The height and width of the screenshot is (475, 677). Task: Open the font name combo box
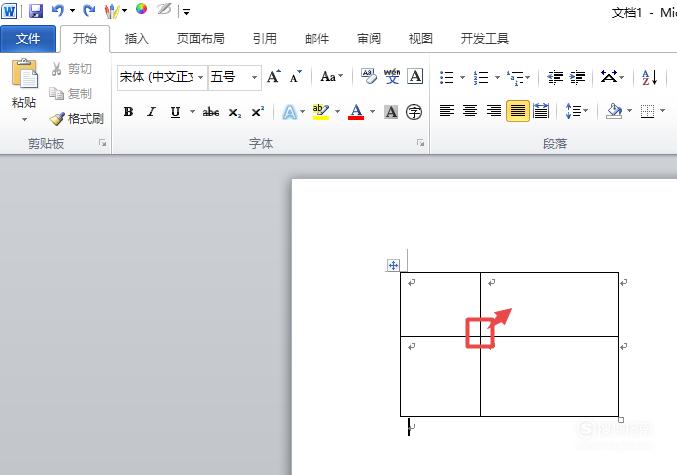162,77
